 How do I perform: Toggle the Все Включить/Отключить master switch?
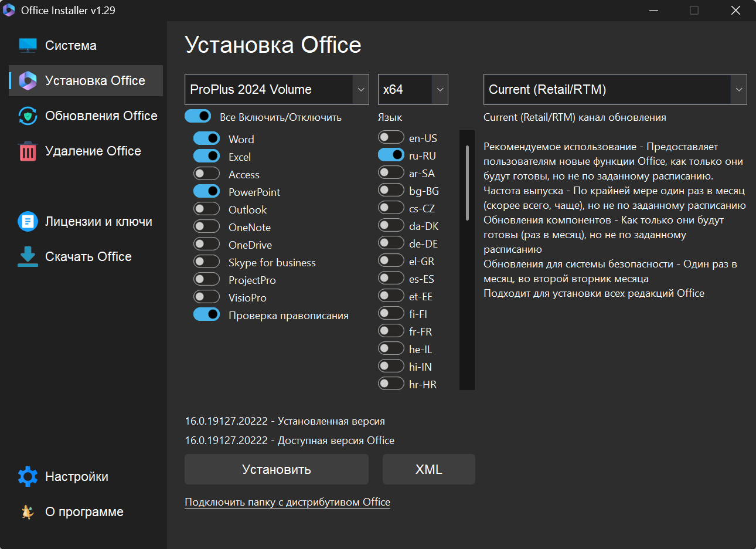(x=198, y=116)
